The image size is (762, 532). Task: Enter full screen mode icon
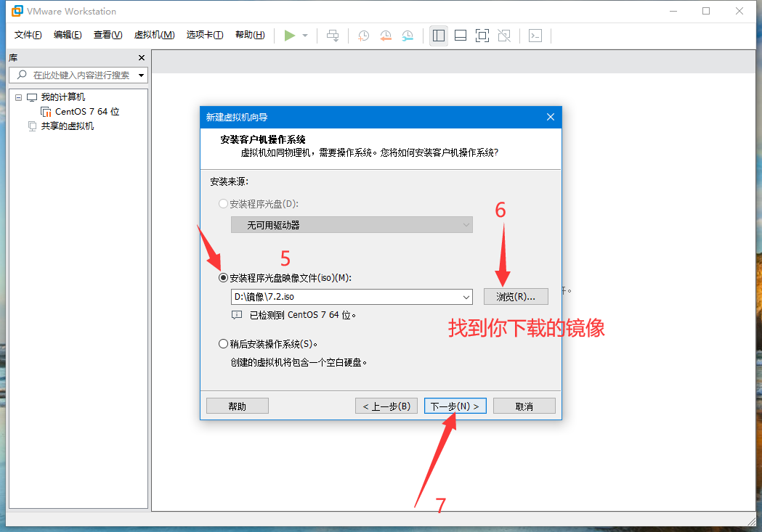click(x=482, y=36)
